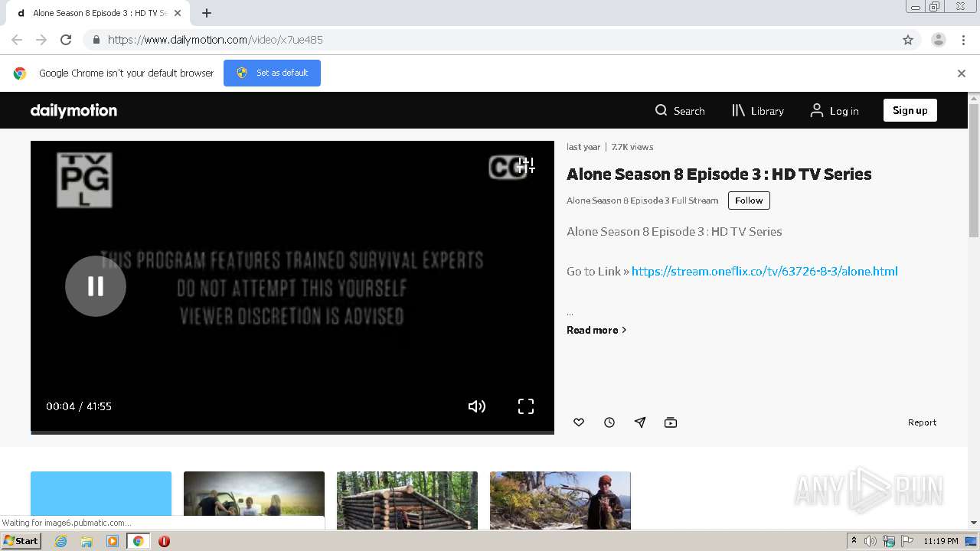
Task: Bookmark this page with star
Action: (x=908, y=40)
